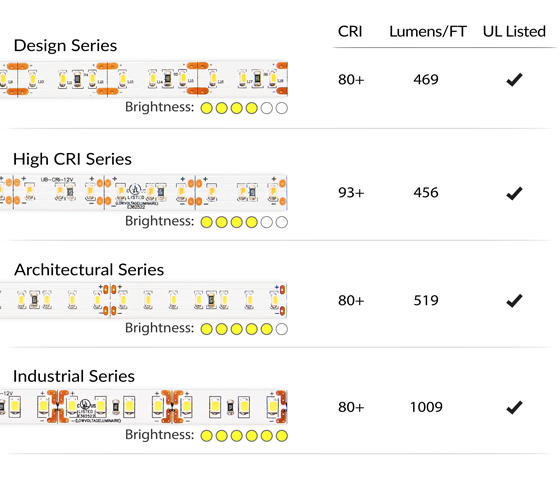Open the Industrial Series heading
560x481 pixels.
[x=74, y=376]
